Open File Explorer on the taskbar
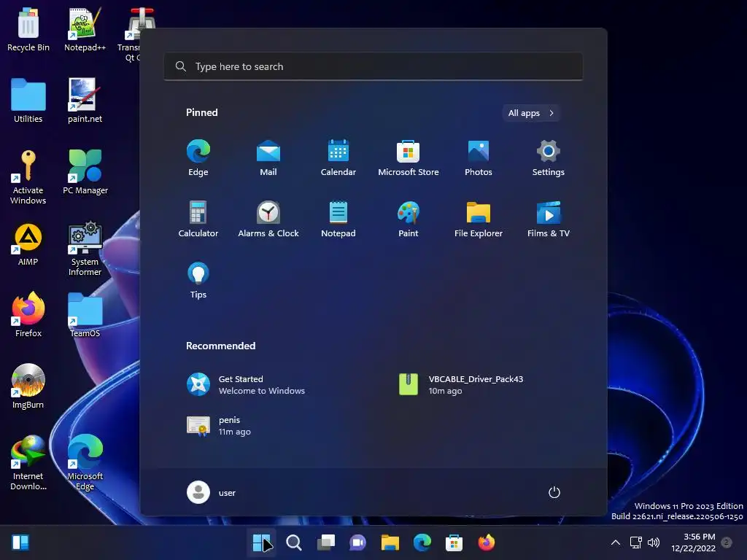The image size is (747, 560). pos(390,542)
